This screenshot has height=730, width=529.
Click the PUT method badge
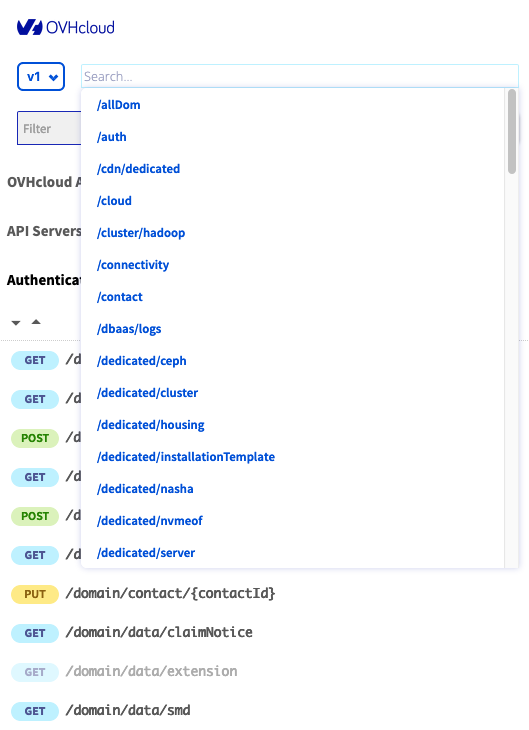coord(35,594)
